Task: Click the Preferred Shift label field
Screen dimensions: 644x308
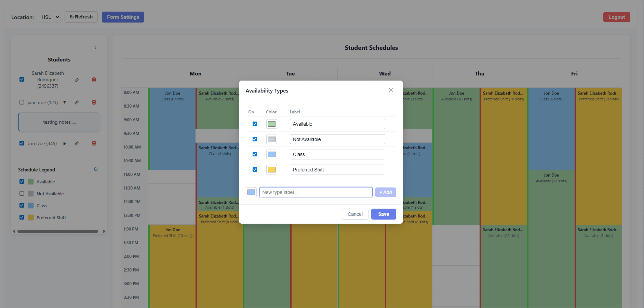Action: pyautogui.click(x=337, y=170)
